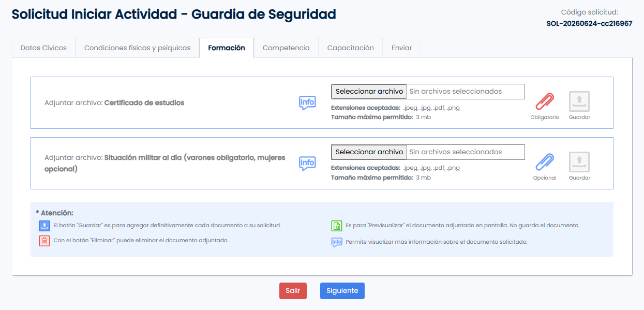Screen dimensions: 644x310
Task: Click Seleccionar archivo for Certificado de estudios
Action: 369,92
